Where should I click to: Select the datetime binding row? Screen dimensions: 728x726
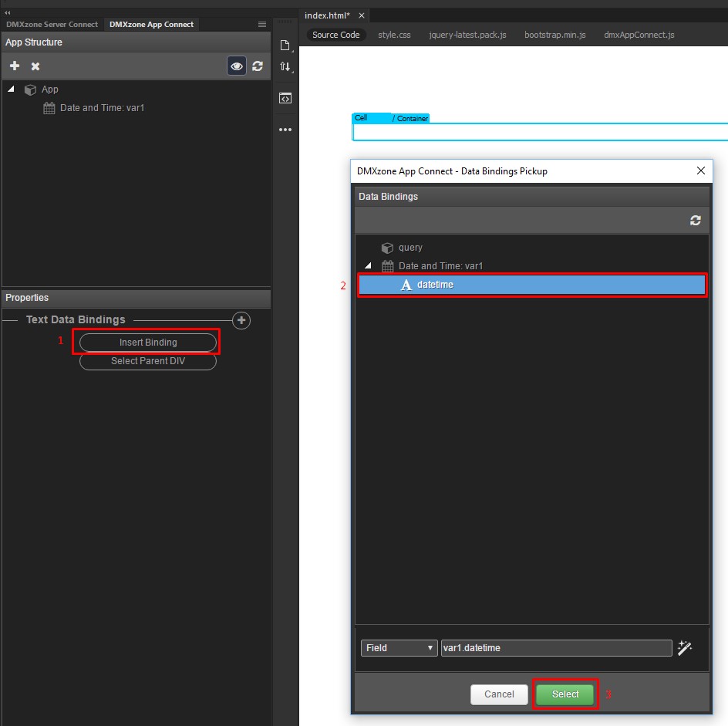tap(532, 285)
